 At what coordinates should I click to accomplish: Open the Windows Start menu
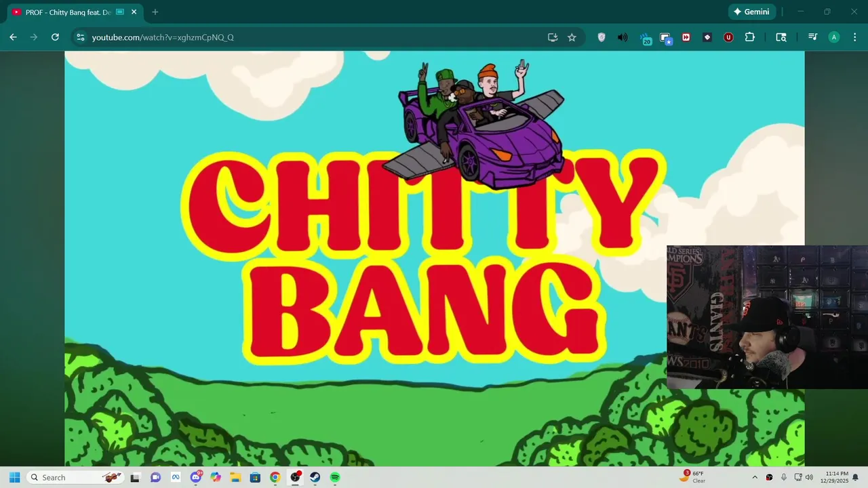(14, 477)
